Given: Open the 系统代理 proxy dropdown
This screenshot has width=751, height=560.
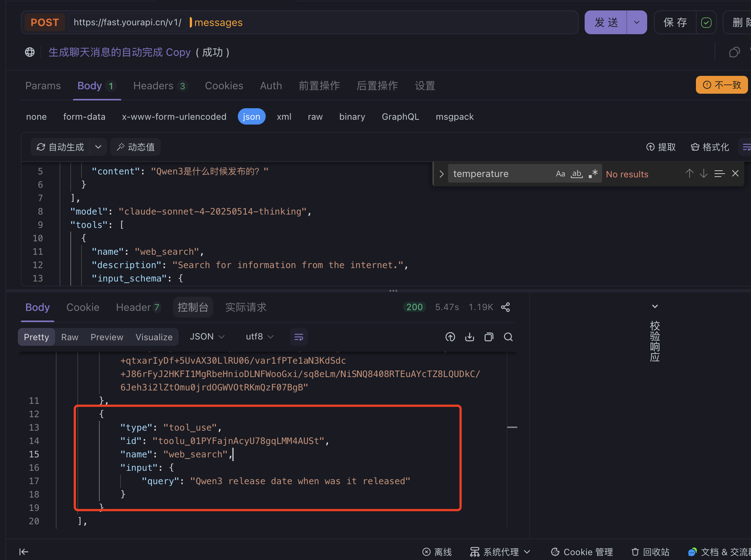Looking at the screenshot, I should (x=500, y=552).
